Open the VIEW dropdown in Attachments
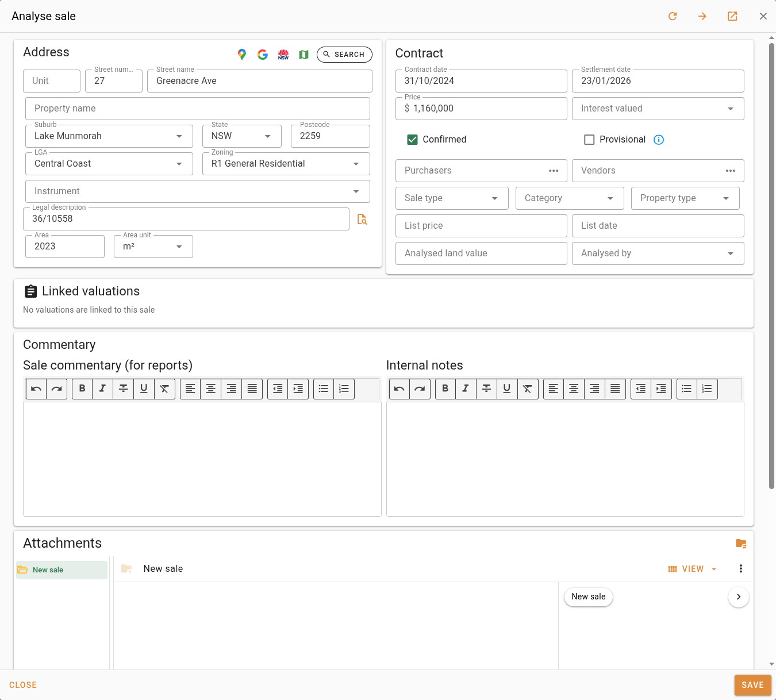 693,569
